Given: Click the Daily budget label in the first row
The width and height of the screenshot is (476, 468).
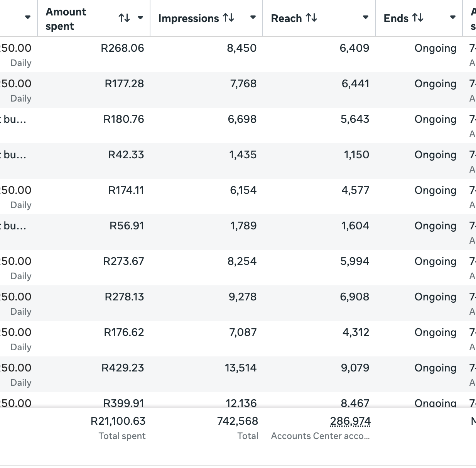Looking at the screenshot, I should (20, 63).
